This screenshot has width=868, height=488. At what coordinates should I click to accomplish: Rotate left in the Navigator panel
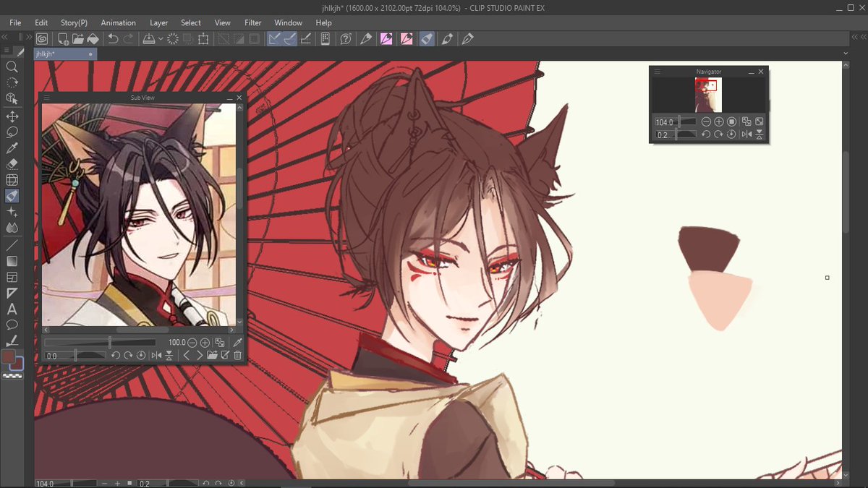click(x=707, y=134)
